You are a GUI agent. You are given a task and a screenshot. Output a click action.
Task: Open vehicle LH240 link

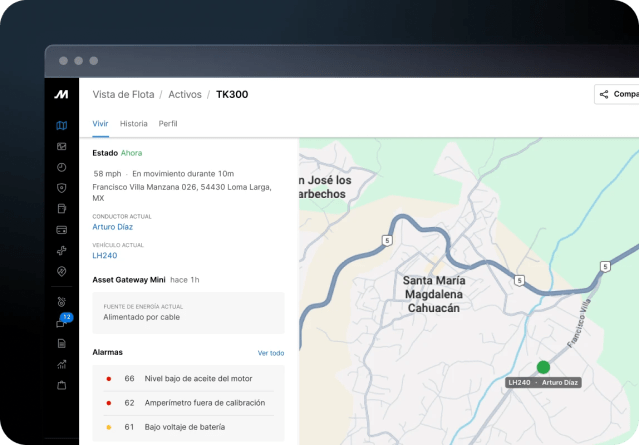click(105, 256)
